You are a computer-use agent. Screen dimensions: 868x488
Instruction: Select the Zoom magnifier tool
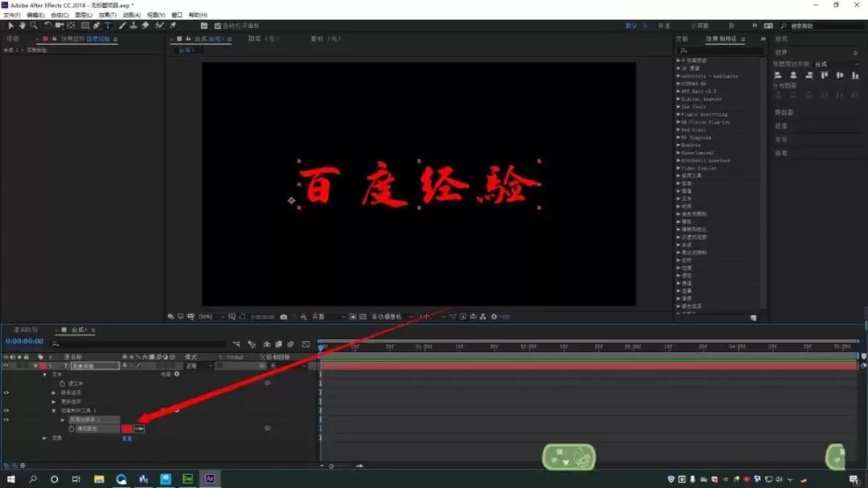(34, 26)
